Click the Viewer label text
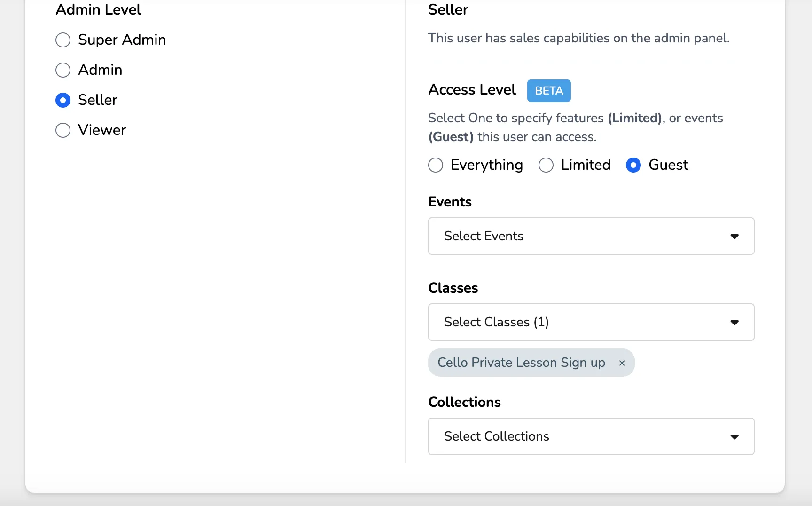 pyautogui.click(x=102, y=130)
